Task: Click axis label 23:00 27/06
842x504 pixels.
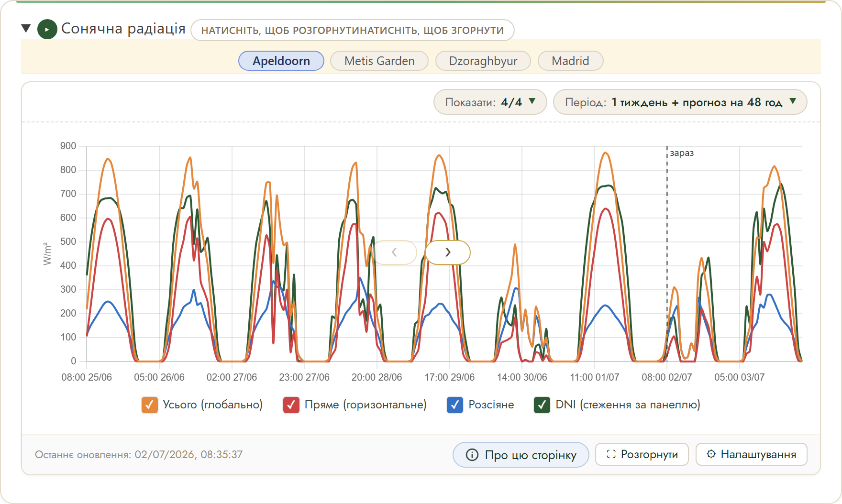Action: pos(304,377)
